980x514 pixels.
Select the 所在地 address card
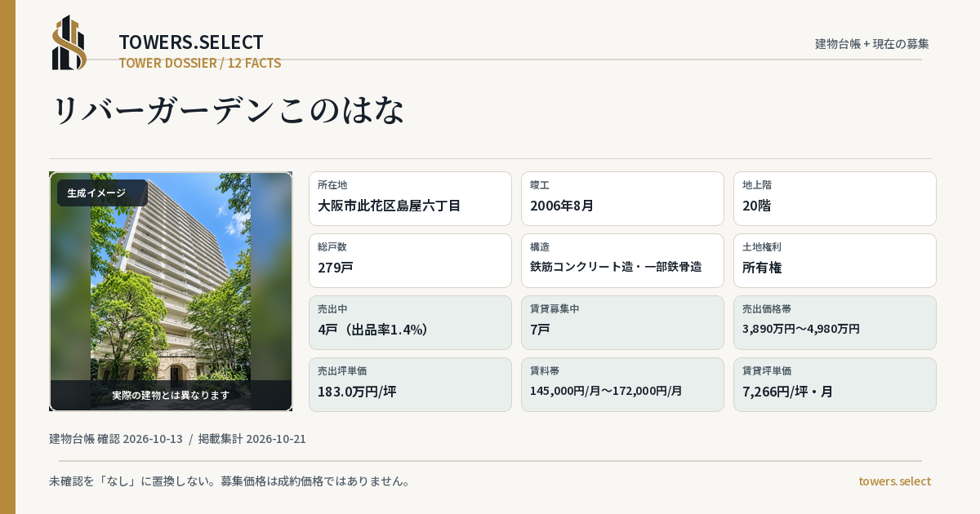tap(410, 198)
